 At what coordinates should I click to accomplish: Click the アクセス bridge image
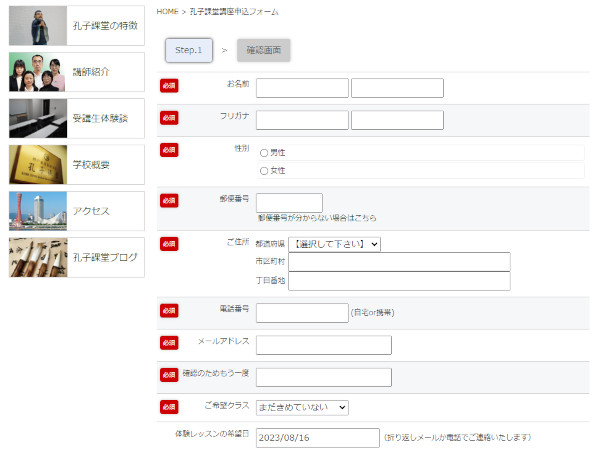point(38,211)
